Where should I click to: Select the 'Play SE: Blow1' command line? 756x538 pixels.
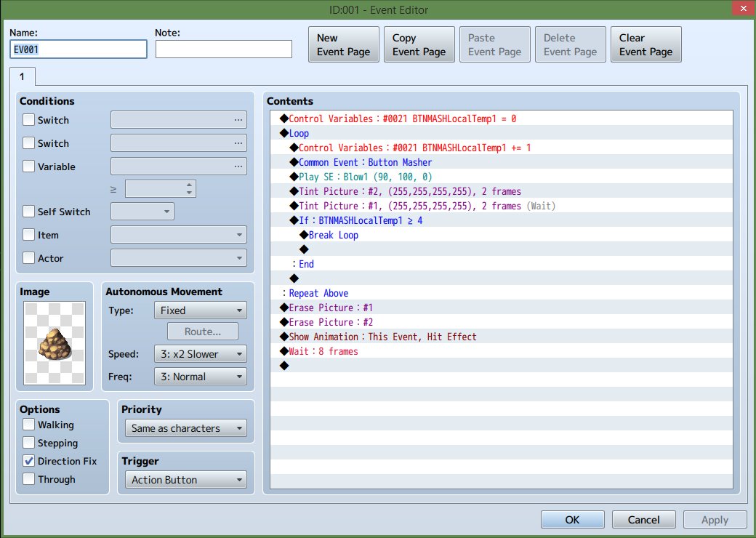point(502,177)
